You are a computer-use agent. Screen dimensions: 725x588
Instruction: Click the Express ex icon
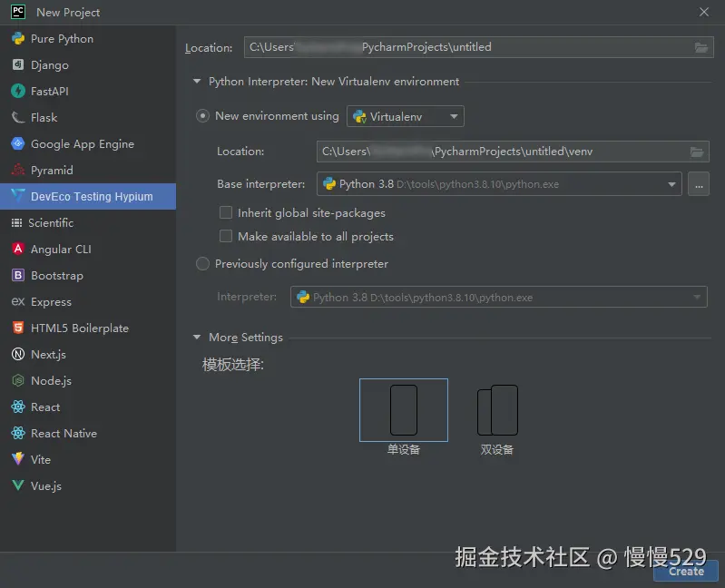(18, 301)
